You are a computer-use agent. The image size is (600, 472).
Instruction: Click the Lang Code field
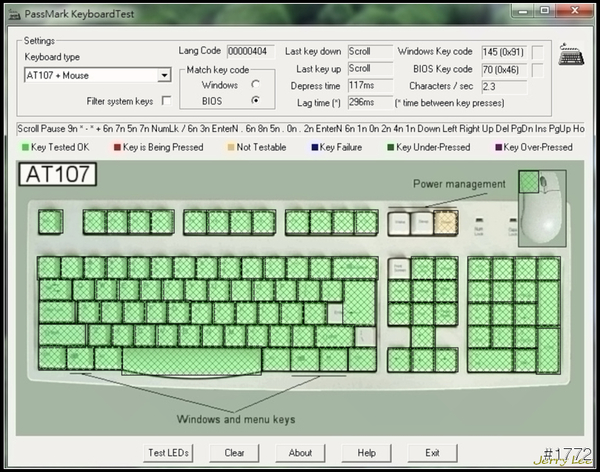click(246, 51)
